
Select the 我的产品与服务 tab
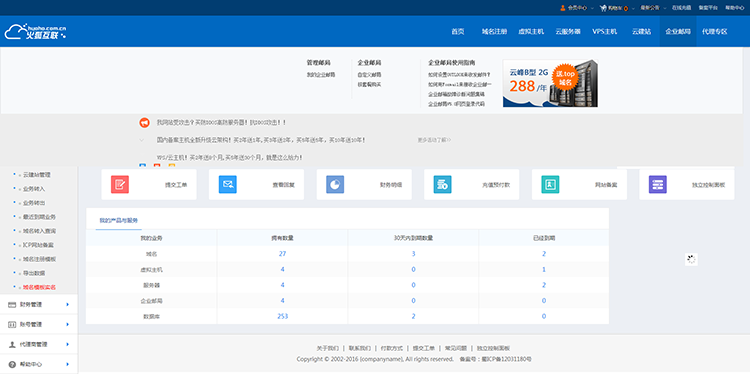pyautogui.click(x=118, y=220)
